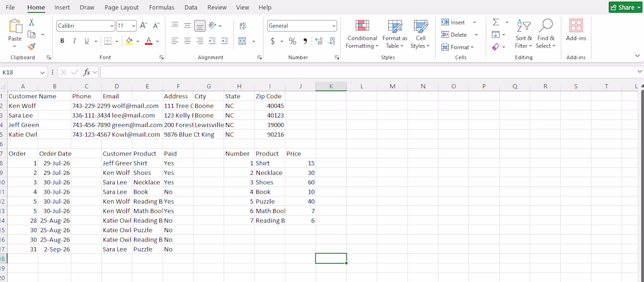Viewport: 644px width, 282px height.
Task: Apply yellow Fill Color
Action: point(129,41)
